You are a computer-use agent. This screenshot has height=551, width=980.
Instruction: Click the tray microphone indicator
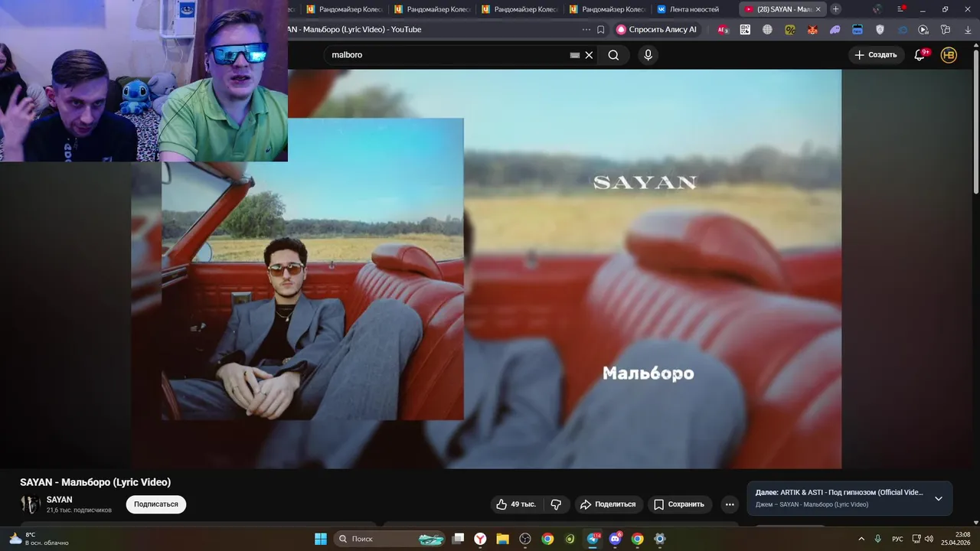pos(878,539)
